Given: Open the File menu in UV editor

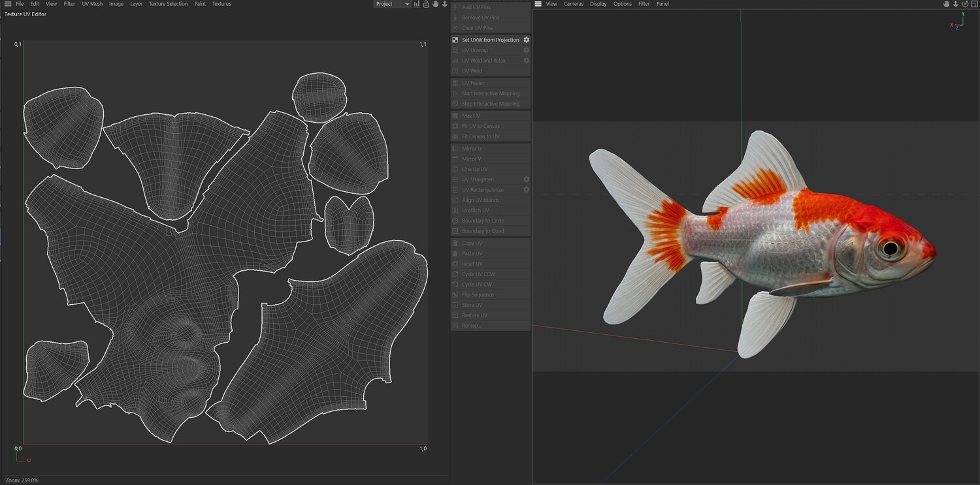Looking at the screenshot, I should pyautogui.click(x=20, y=4).
